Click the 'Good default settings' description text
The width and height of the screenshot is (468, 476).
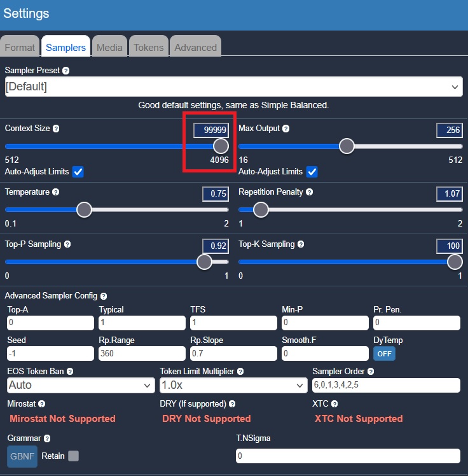(x=233, y=106)
